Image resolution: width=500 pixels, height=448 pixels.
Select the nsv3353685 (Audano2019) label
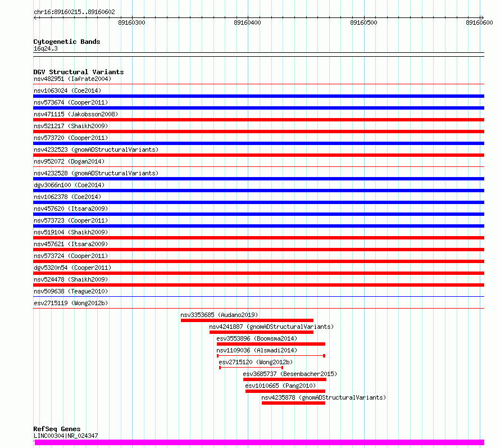click(x=219, y=315)
